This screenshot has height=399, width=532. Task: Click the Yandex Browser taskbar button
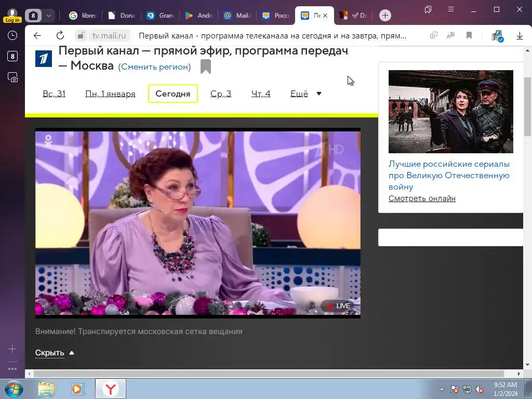pos(111,389)
